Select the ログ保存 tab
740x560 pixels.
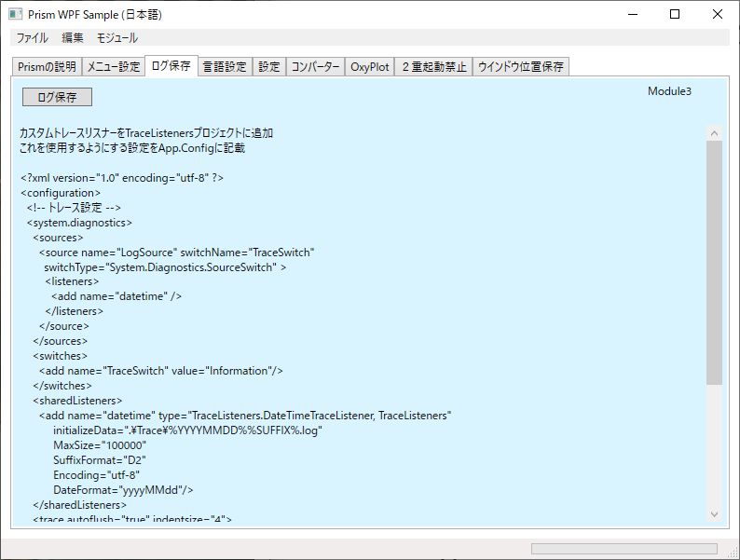click(171, 66)
